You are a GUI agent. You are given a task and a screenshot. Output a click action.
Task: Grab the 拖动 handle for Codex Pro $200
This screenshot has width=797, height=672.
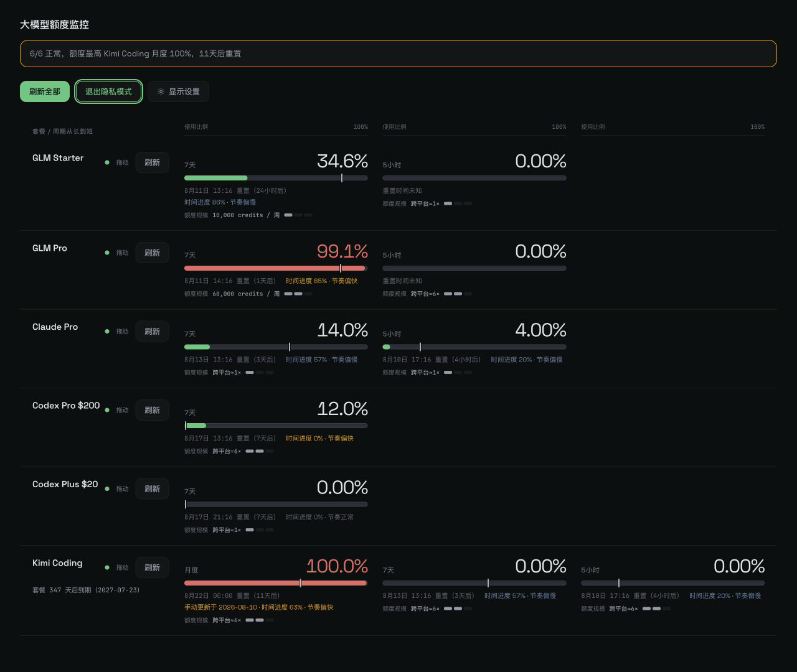coord(122,410)
